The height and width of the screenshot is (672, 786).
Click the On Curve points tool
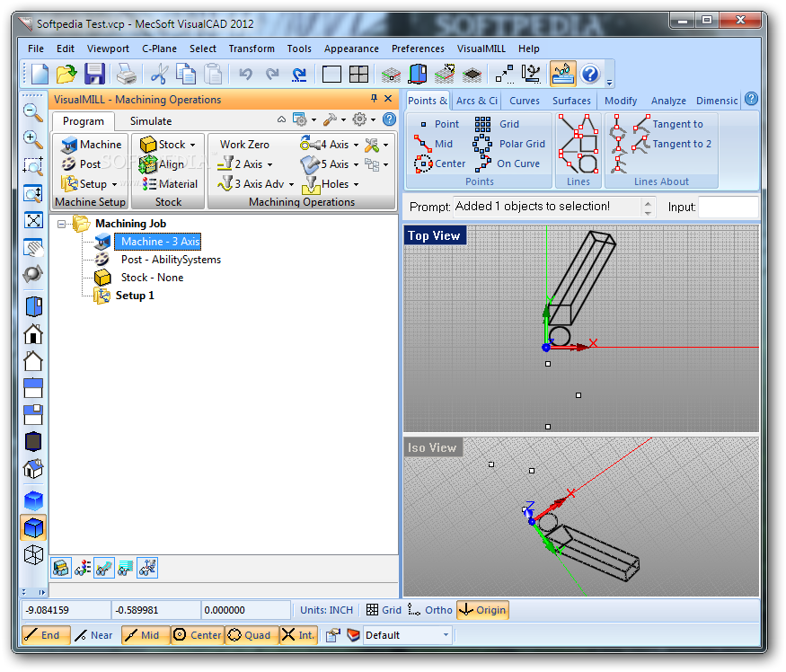(x=507, y=164)
